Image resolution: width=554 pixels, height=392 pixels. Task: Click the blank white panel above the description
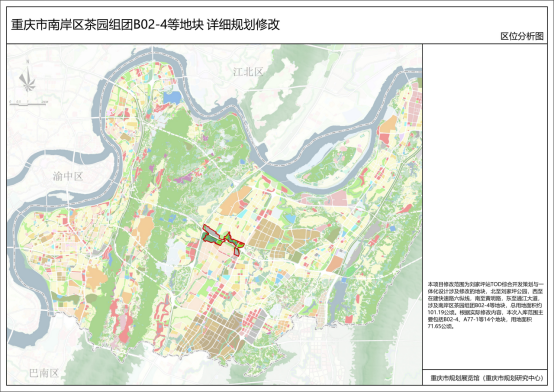coord(485,161)
